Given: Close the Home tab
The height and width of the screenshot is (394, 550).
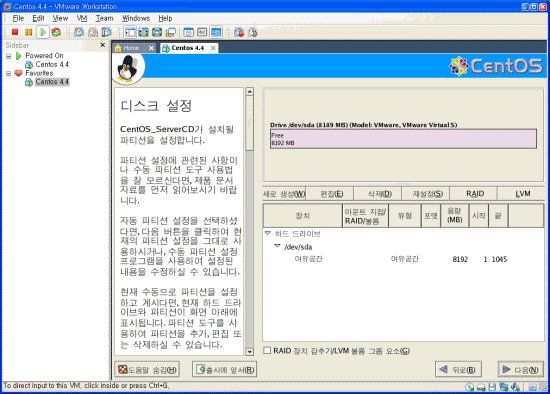Looking at the screenshot, I should 151,48.
